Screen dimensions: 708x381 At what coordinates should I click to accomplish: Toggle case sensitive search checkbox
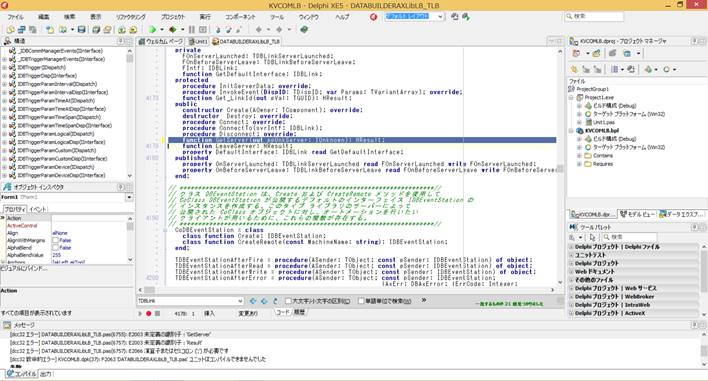(x=288, y=301)
